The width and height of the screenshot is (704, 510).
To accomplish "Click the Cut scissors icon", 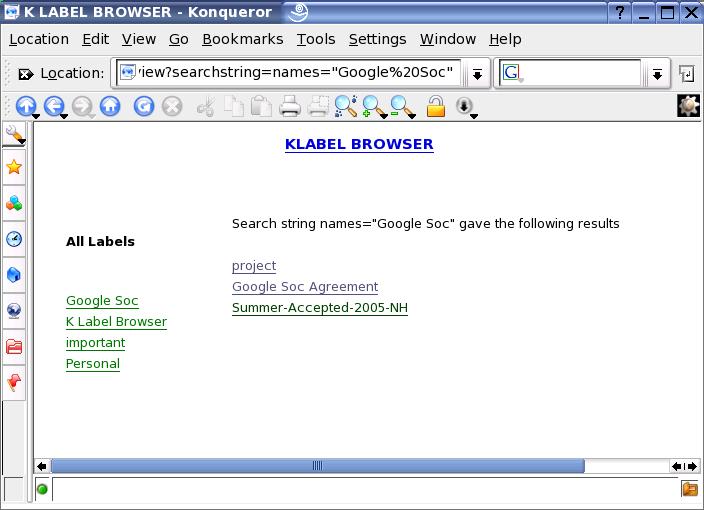I will coord(206,107).
